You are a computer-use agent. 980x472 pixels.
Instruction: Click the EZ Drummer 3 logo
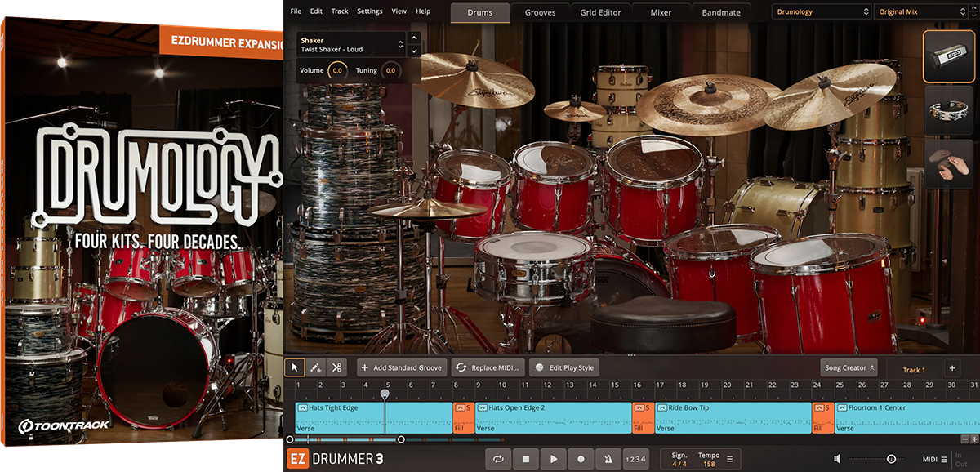pos(335,459)
